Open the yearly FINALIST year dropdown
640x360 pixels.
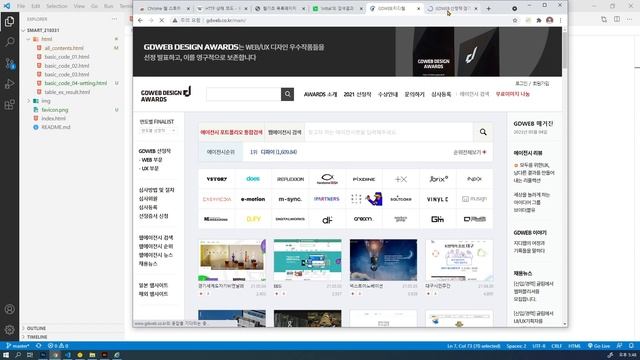point(158,131)
